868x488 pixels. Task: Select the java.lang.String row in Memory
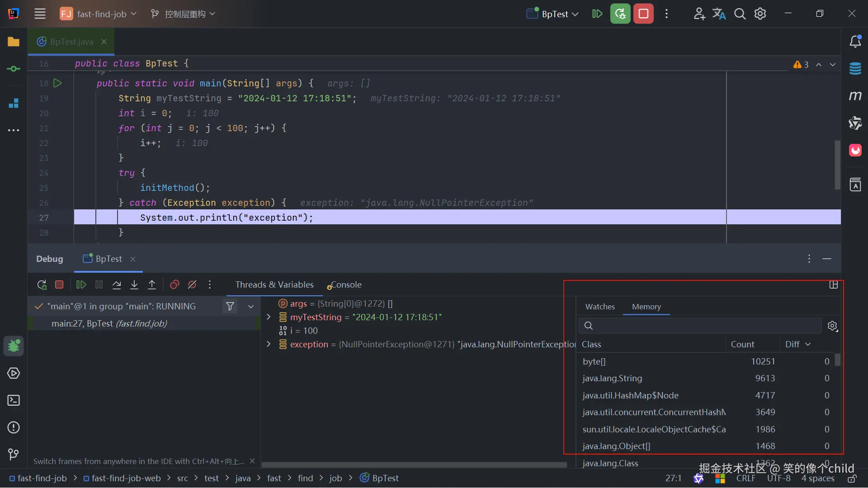click(x=706, y=378)
